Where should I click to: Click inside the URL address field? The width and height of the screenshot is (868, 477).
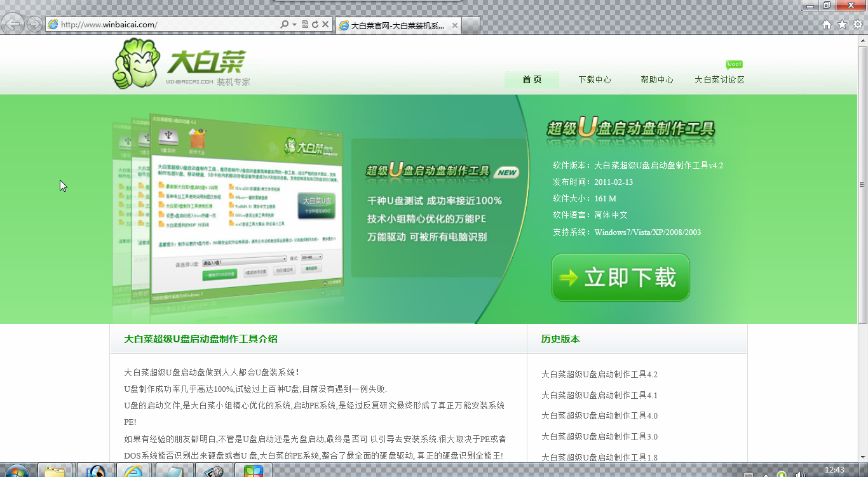click(165, 25)
